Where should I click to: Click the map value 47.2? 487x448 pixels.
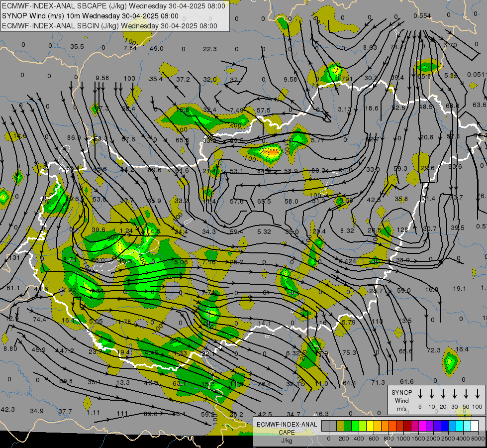(67, 351)
